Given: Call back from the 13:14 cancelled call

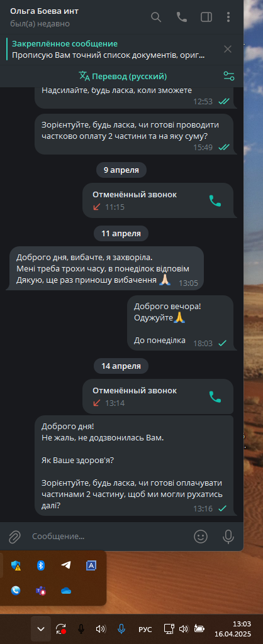Looking at the screenshot, I should pos(215,396).
